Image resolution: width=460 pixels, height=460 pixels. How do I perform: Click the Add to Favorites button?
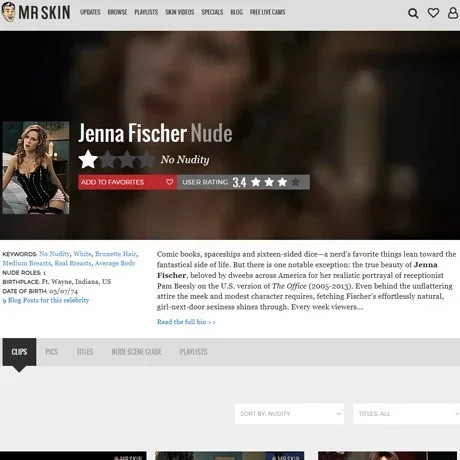click(128, 182)
